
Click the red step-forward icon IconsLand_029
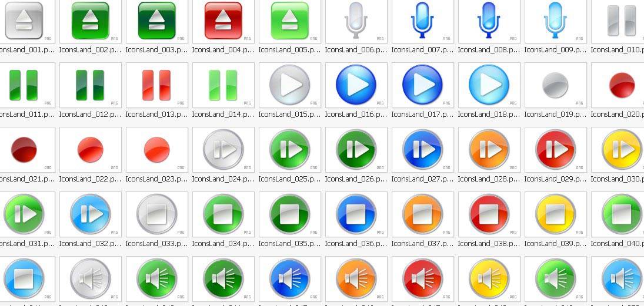click(x=555, y=150)
